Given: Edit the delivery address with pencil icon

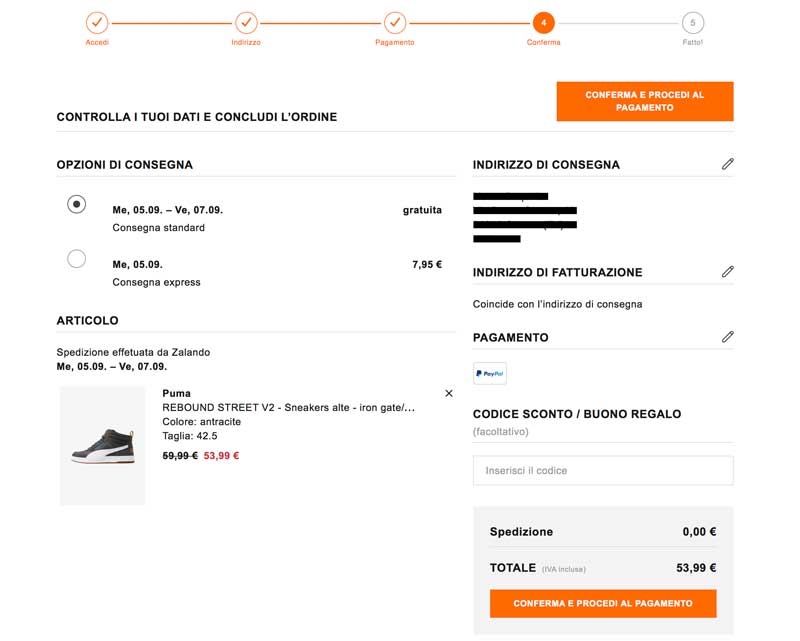Looking at the screenshot, I should click(727, 164).
